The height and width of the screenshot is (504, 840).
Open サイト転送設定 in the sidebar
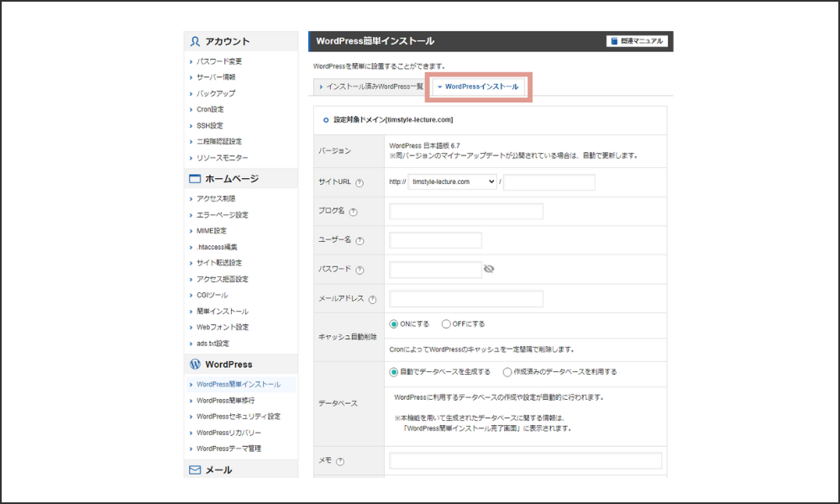point(219,263)
